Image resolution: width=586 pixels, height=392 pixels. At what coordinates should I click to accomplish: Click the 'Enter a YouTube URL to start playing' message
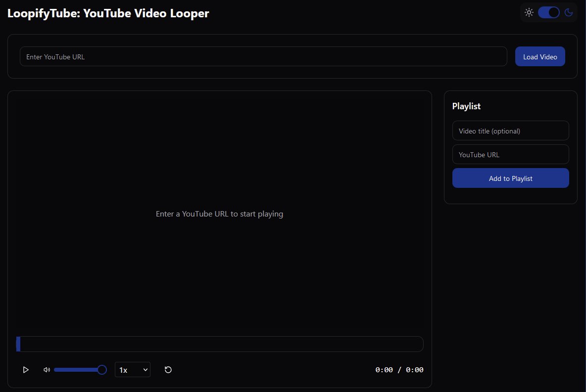pos(219,214)
